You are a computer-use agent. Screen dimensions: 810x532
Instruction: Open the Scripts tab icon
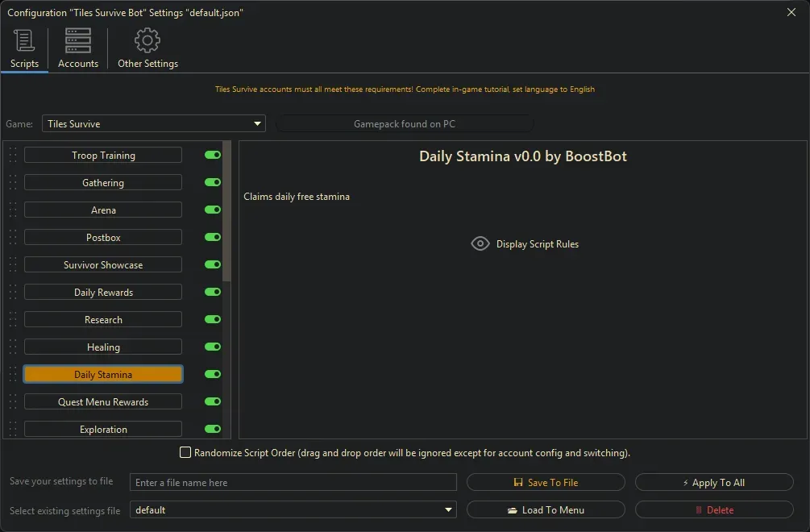click(x=24, y=41)
